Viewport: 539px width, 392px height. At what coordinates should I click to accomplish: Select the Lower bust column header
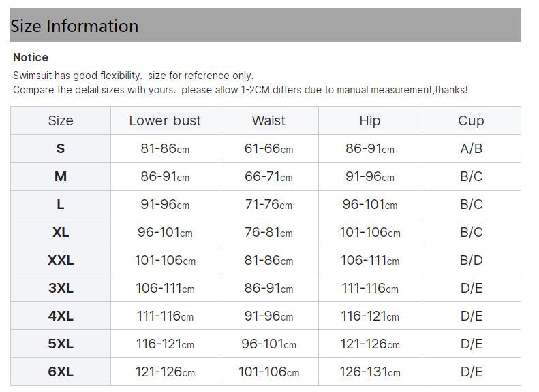165,121
